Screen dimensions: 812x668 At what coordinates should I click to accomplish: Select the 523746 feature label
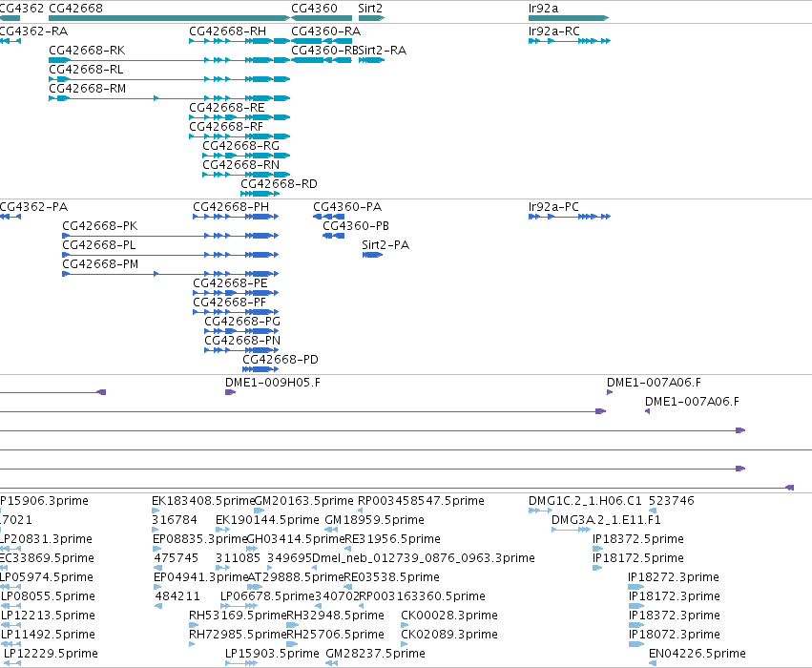672,501
